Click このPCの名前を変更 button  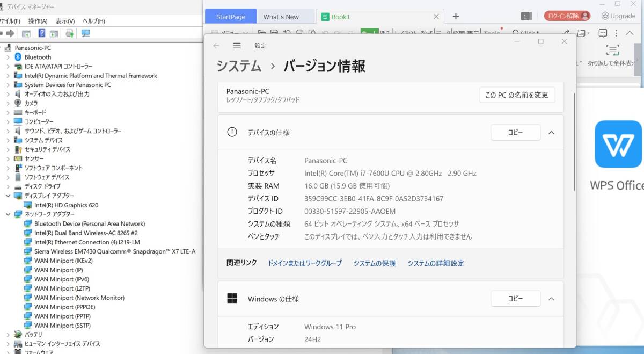[x=517, y=95]
